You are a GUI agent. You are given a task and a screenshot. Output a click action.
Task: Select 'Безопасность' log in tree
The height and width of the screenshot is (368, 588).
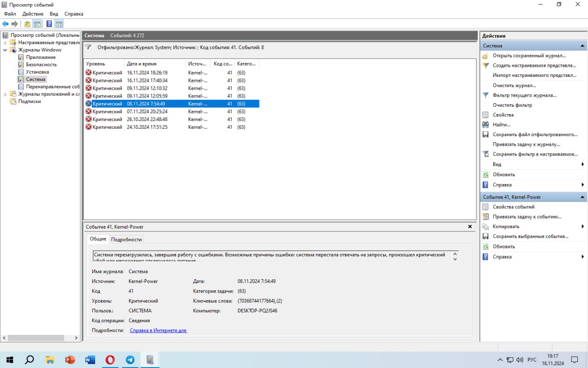pyautogui.click(x=41, y=64)
